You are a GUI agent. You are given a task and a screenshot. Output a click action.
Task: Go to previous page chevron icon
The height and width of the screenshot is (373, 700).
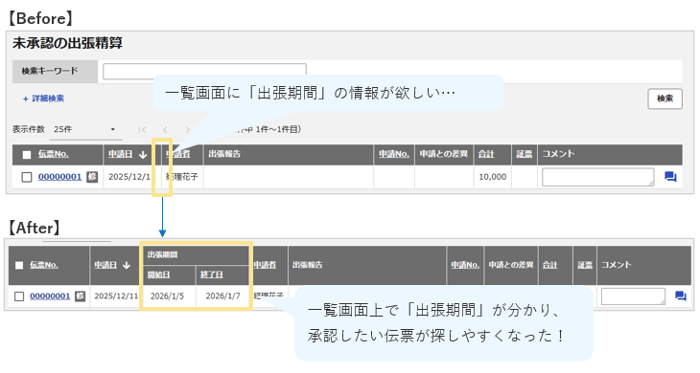pyautogui.click(x=165, y=129)
